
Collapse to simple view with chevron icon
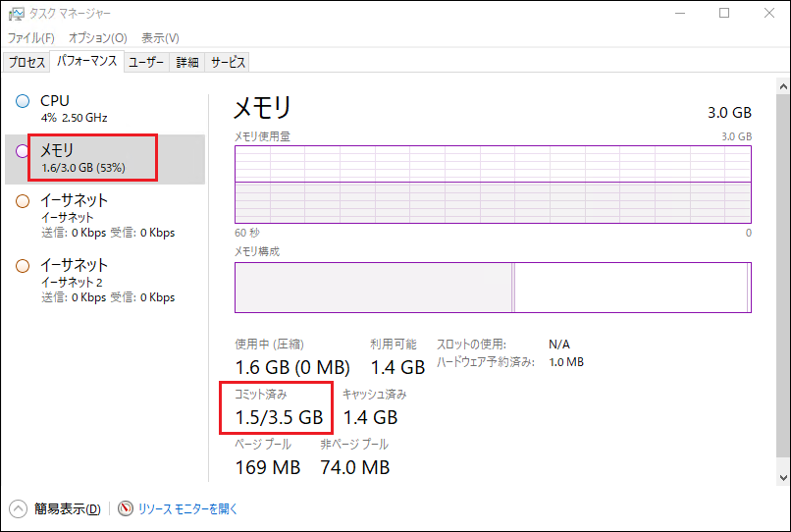pos(19,508)
